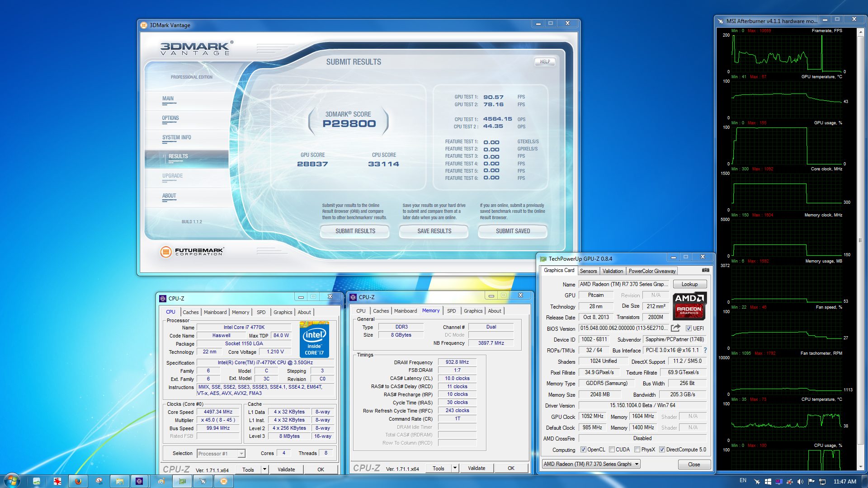Click the SAVE RESULTS button

click(434, 231)
